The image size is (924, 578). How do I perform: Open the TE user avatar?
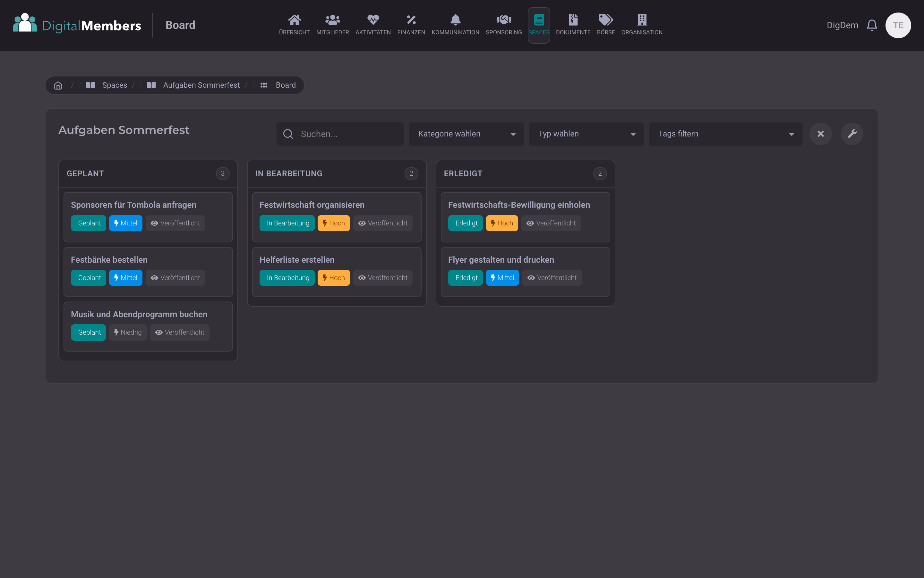coord(898,25)
